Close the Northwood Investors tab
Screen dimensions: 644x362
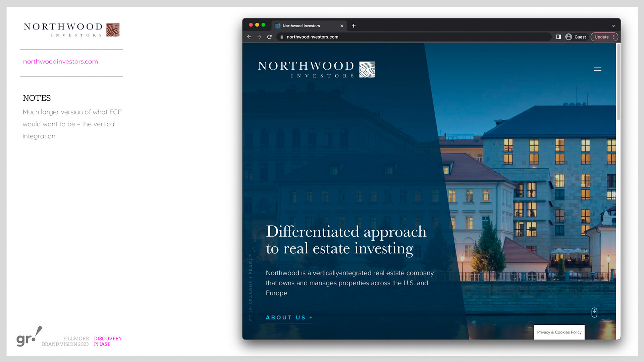342,26
